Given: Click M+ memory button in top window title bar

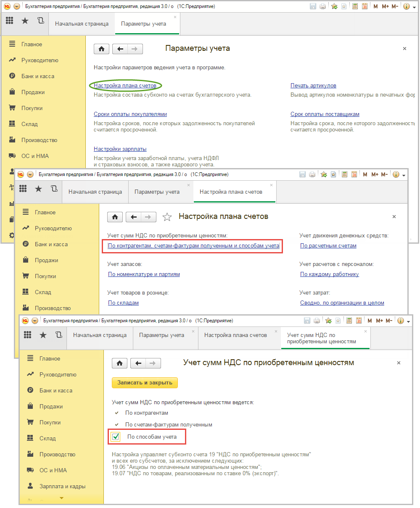Looking at the screenshot, I should pos(385,6).
